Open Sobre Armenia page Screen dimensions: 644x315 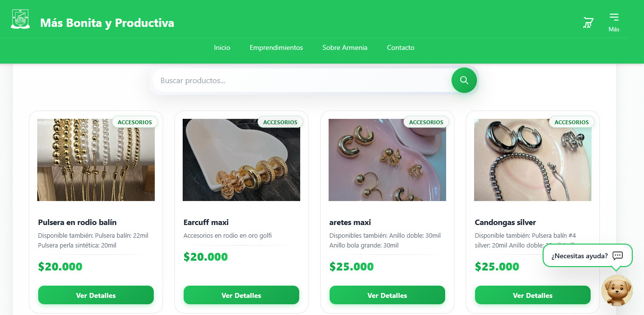[x=345, y=47]
